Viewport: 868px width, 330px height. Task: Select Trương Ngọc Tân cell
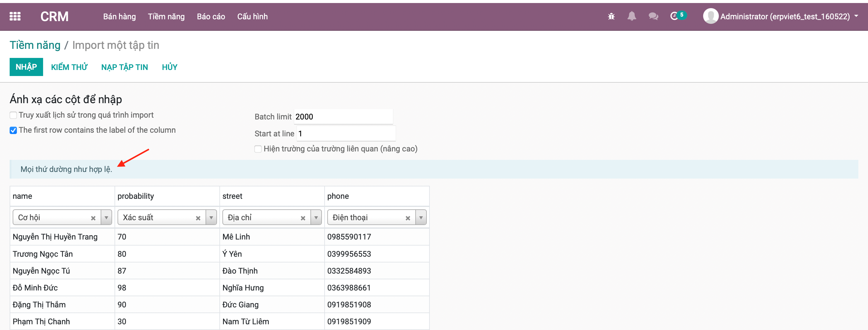click(x=62, y=254)
